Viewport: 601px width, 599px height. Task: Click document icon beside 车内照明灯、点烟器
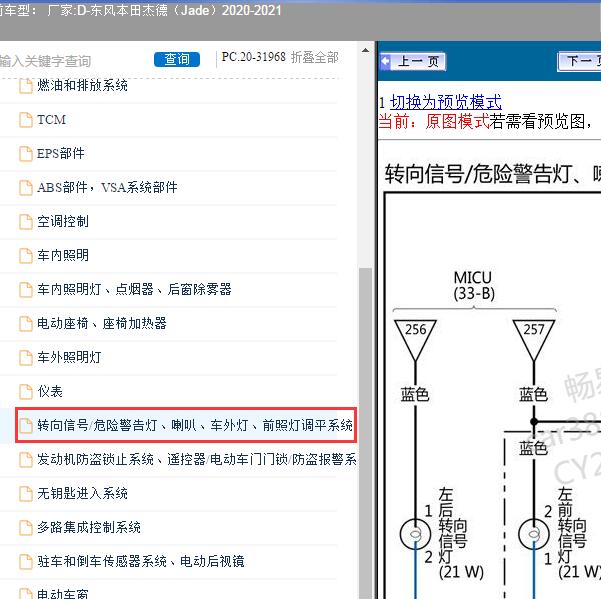click(26, 290)
